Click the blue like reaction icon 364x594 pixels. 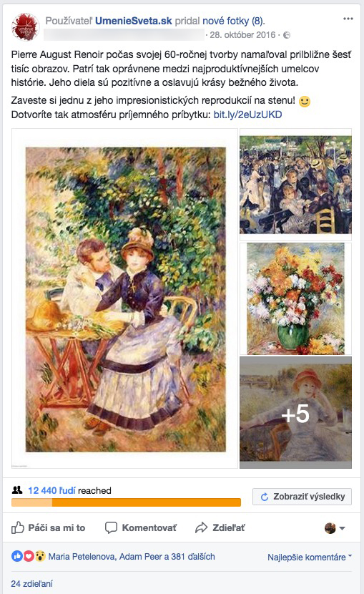click(17, 556)
